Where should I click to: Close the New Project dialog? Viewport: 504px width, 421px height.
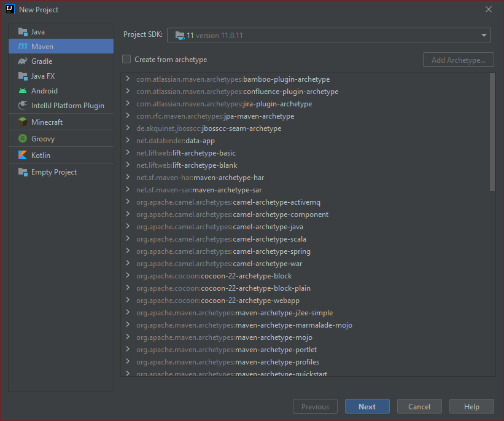pyautogui.click(x=489, y=9)
